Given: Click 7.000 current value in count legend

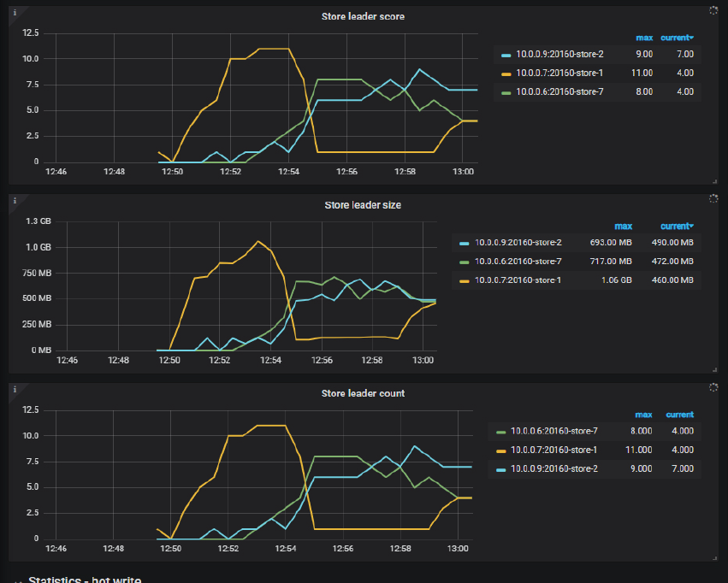Looking at the screenshot, I should 683,469.
